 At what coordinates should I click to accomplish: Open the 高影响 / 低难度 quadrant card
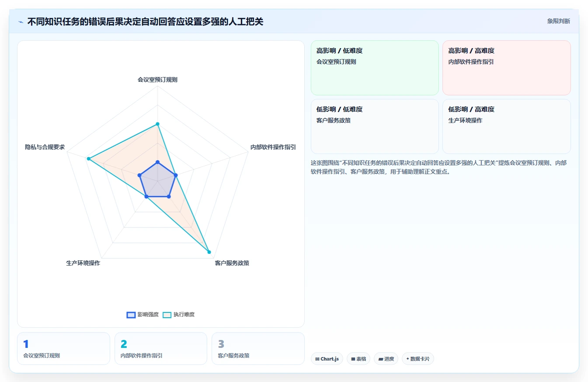[x=375, y=68]
